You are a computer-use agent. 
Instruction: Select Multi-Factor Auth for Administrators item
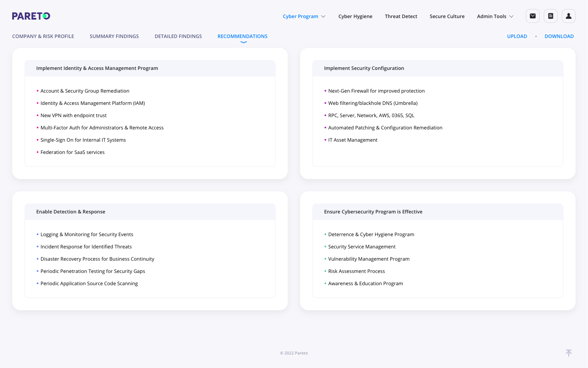102,128
